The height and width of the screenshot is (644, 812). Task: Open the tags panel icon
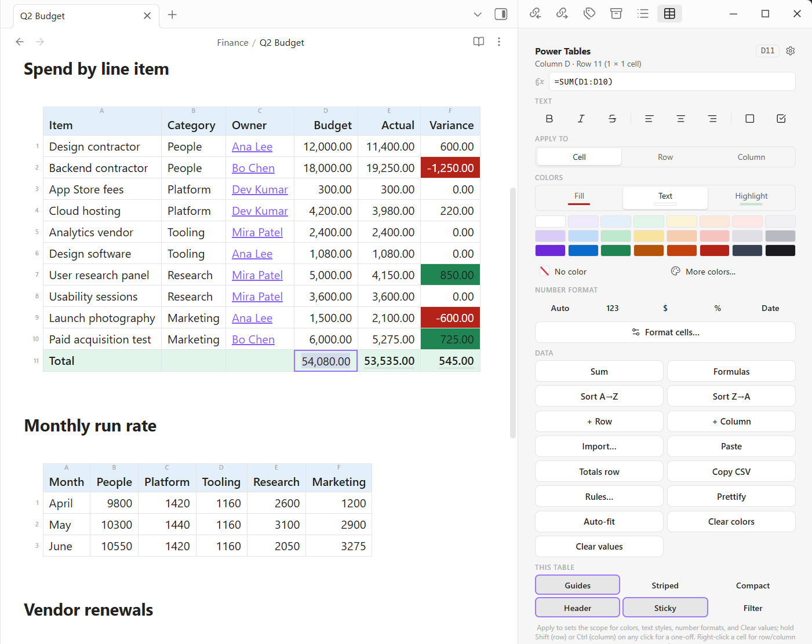pyautogui.click(x=589, y=14)
